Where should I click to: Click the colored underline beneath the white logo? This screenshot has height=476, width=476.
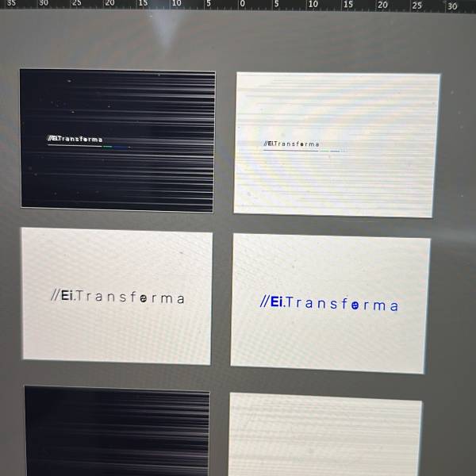pos(89,146)
